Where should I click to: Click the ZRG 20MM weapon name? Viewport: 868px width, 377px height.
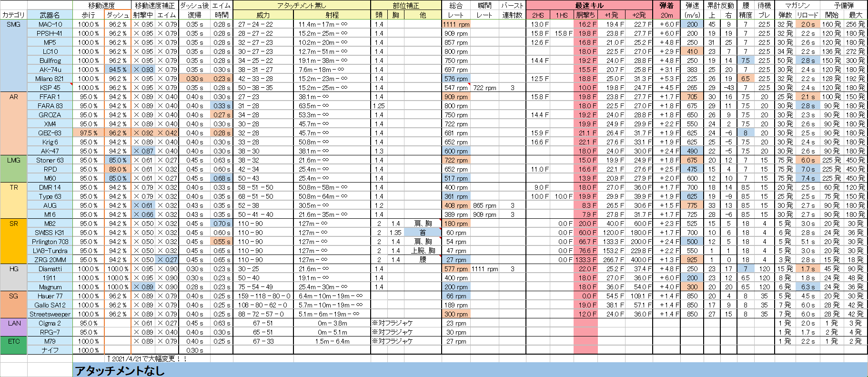50,260
